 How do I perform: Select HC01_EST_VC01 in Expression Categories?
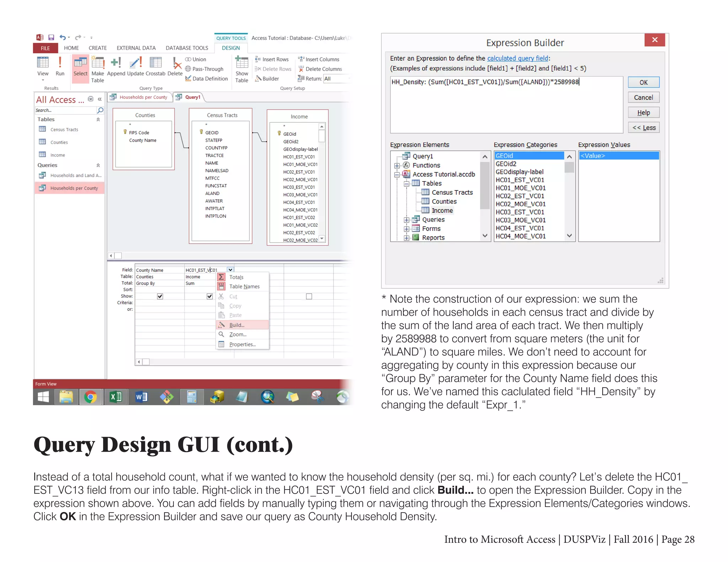(520, 180)
